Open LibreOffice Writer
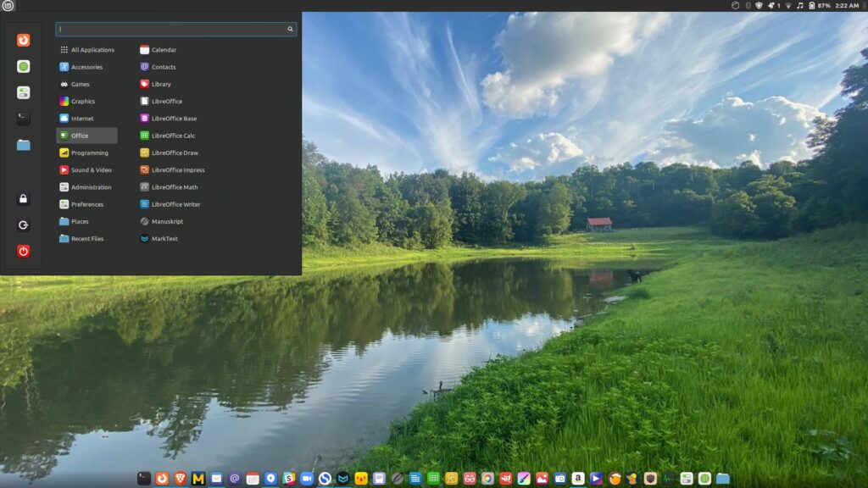Image resolution: width=868 pixels, height=488 pixels. click(175, 204)
